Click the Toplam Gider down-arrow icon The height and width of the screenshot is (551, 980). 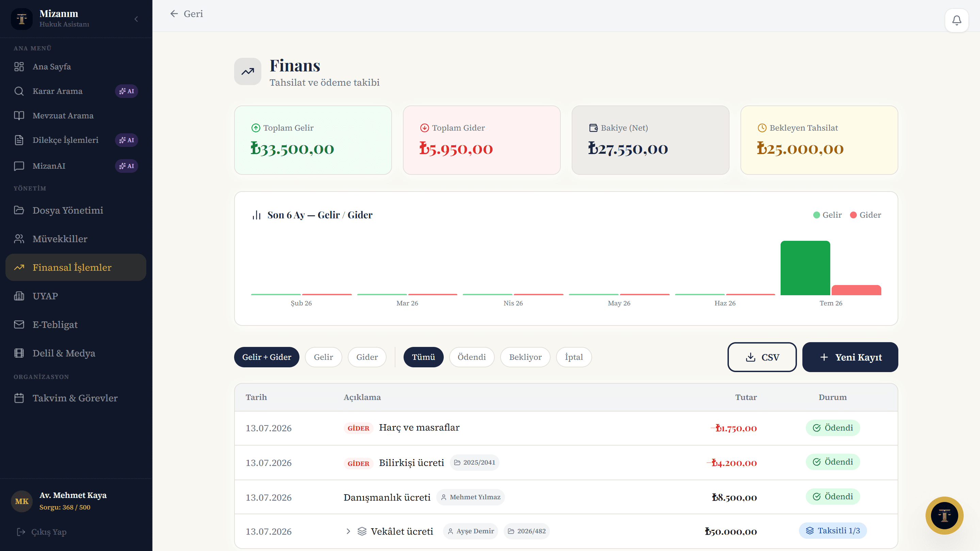[425, 128]
